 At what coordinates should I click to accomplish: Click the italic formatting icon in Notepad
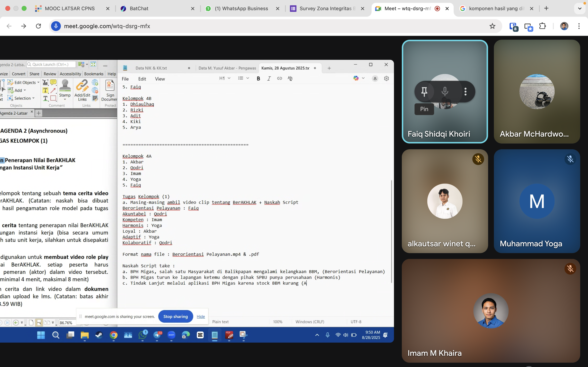(x=269, y=78)
